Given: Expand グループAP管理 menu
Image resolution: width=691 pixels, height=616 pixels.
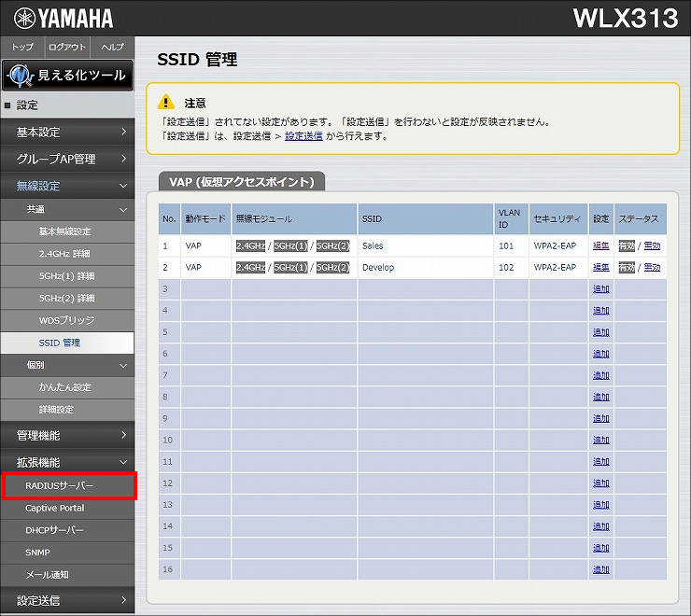Looking at the screenshot, I should tap(67, 159).
